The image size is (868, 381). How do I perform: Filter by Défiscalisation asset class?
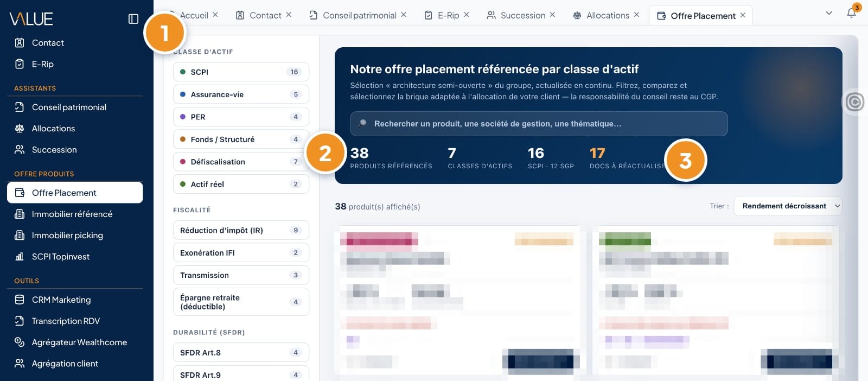[x=241, y=162]
